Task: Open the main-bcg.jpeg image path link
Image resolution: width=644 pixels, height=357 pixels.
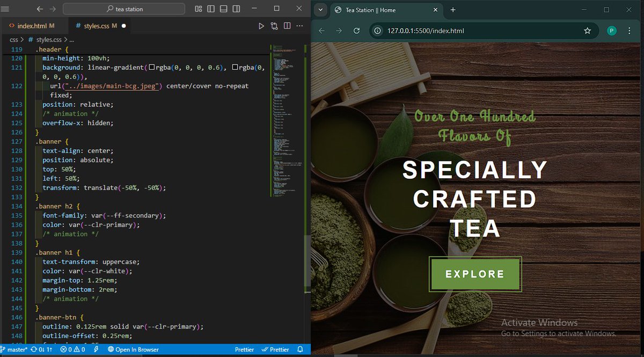Action: click(112, 86)
